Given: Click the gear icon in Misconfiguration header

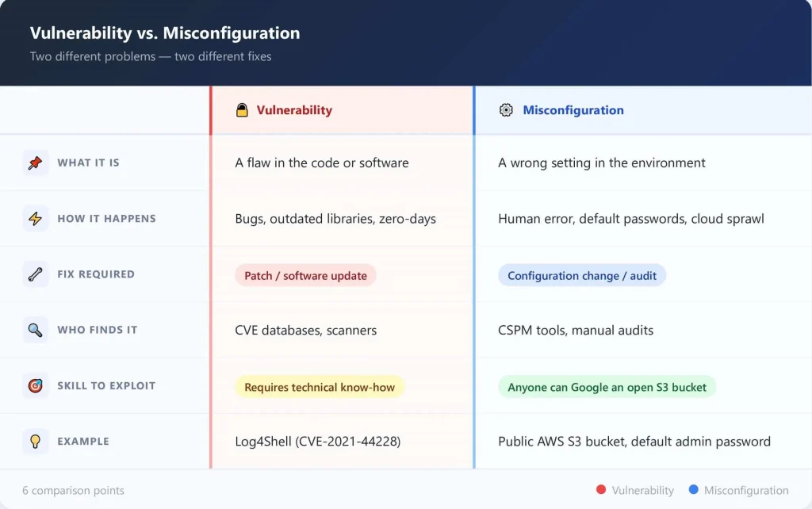Looking at the screenshot, I should click(506, 110).
